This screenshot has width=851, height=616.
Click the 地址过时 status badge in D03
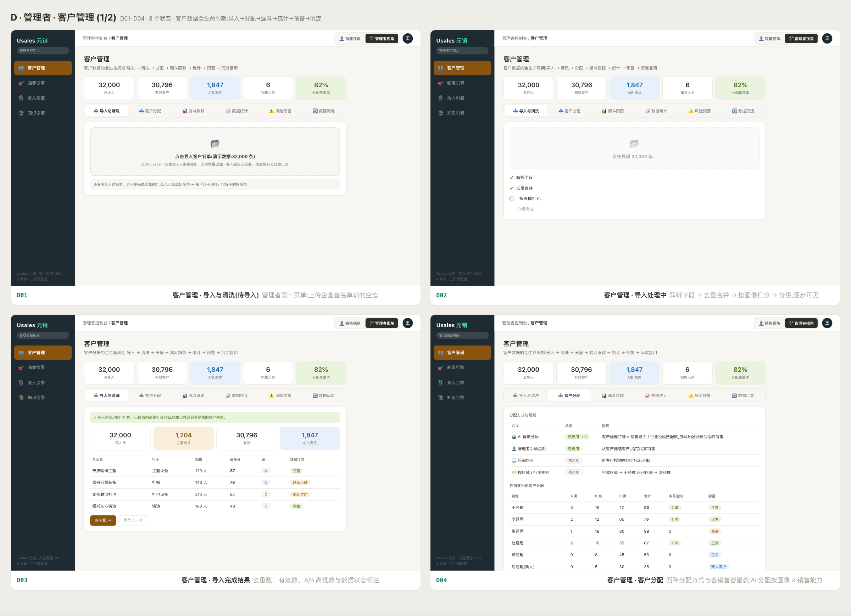[300, 494]
